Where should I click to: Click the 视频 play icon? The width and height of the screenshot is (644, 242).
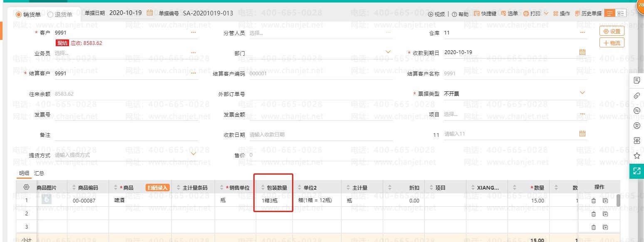[x=431, y=14]
